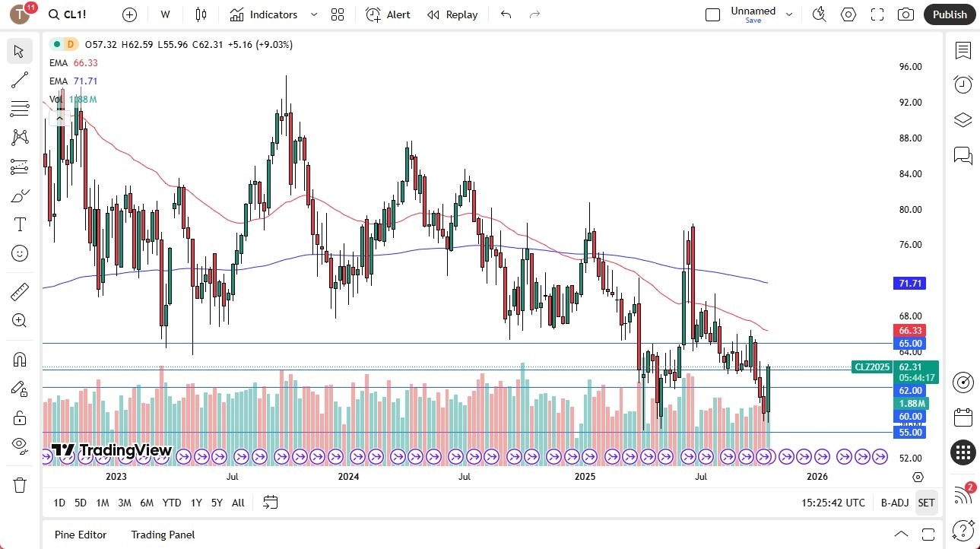980x549 pixels.
Task: Enable Magnet mode in the drawing toolbar
Action: (x=20, y=359)
